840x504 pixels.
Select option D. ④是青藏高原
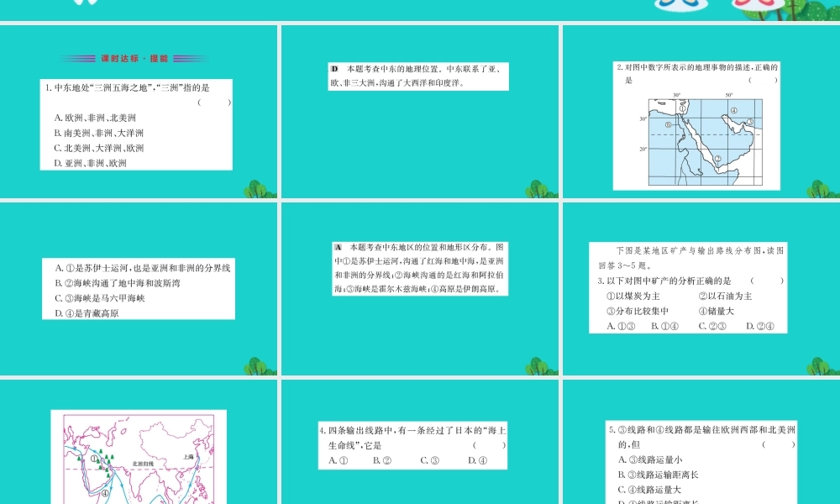coord(87,313)
